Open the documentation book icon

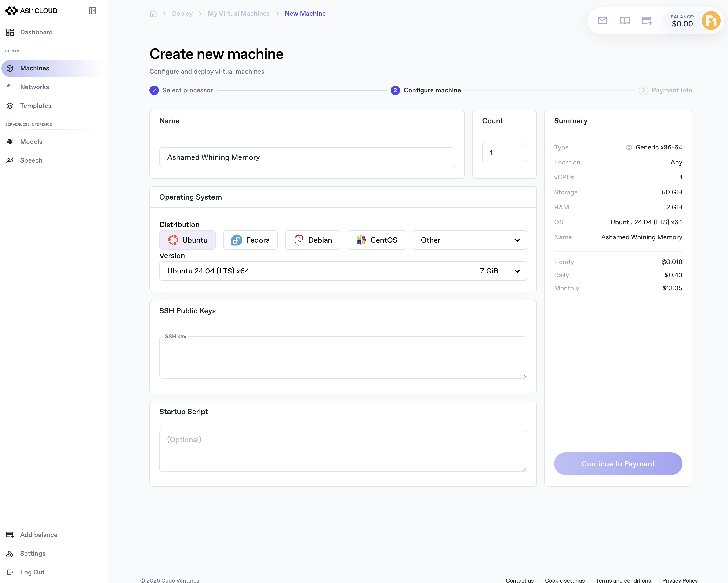624,21
